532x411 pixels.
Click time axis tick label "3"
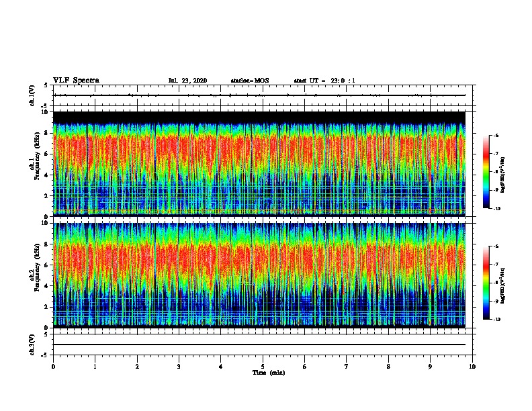click(x=179, y=366)
